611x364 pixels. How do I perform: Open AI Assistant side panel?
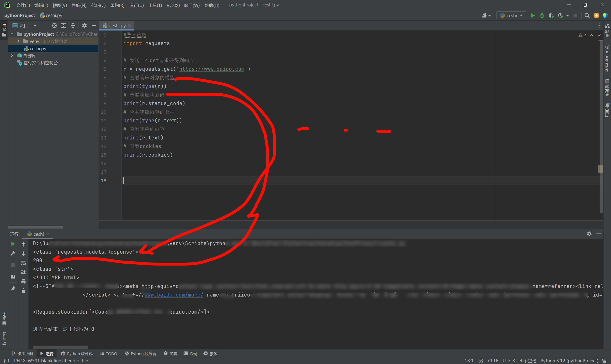pos(607,58)
